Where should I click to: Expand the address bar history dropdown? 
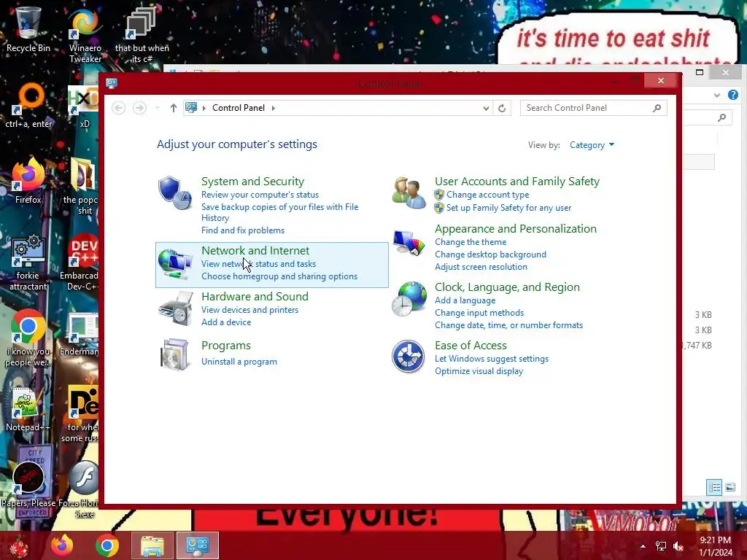point(486,108)
